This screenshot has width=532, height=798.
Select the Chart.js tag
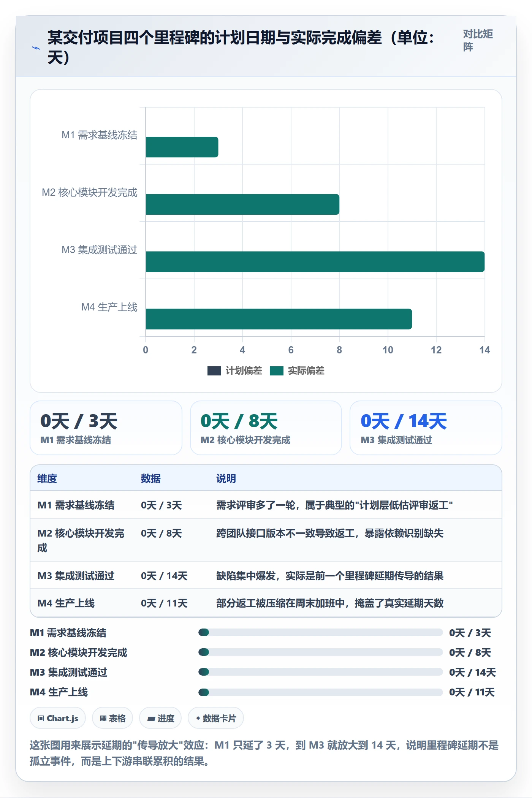click(x=58, y=718)
